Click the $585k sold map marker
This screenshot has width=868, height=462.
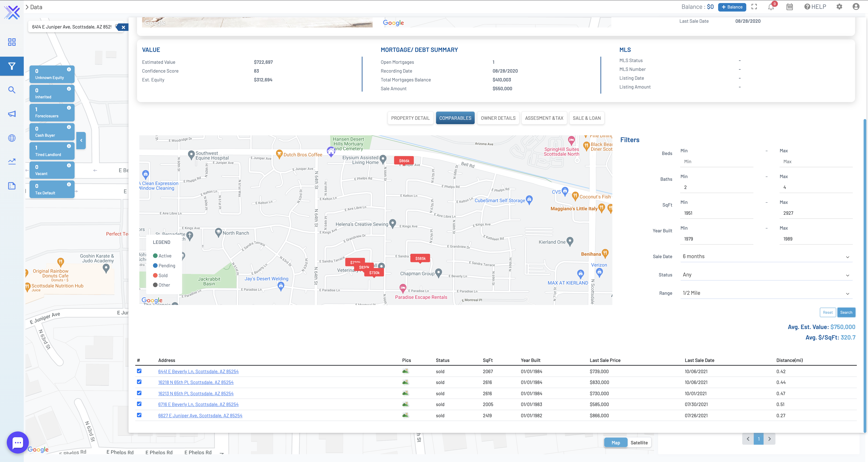click(x=420, y=258)
